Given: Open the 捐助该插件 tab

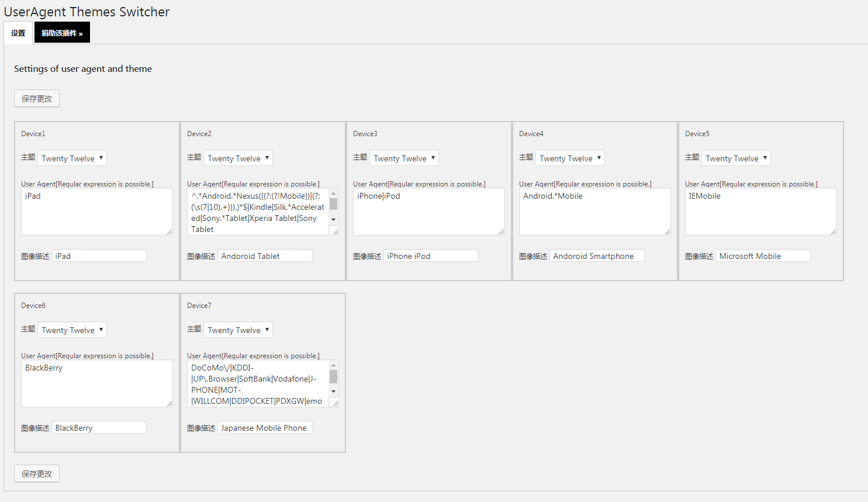Looking at the screenshot, I should pos(62,33).
